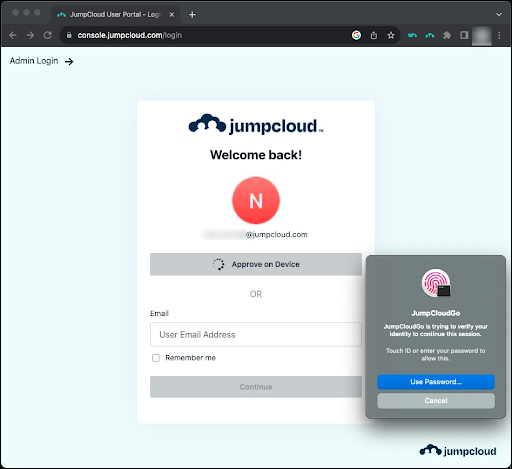Click the User Email Address field
Screen dimensions: 512x469
tap(256, 334)
